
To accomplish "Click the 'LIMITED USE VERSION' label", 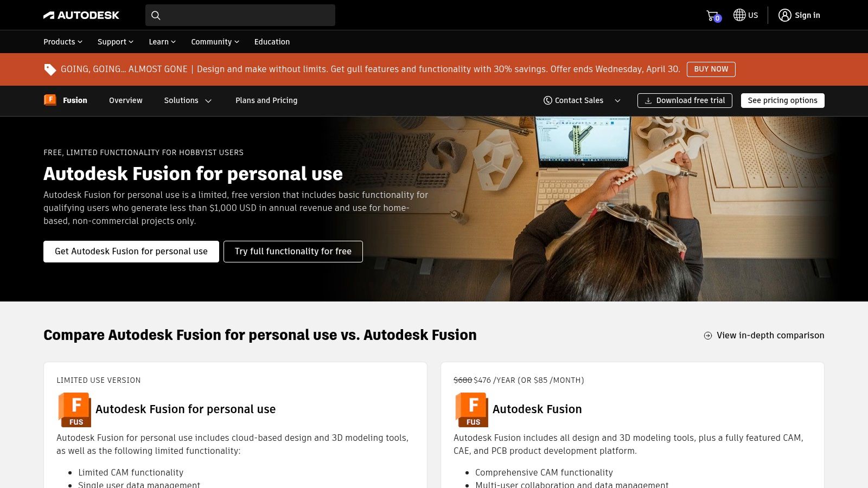I will click(x=99, y=381).
